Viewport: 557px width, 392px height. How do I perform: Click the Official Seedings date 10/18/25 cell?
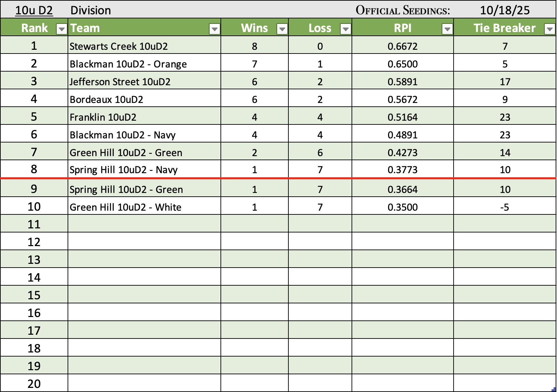(504, 10)
